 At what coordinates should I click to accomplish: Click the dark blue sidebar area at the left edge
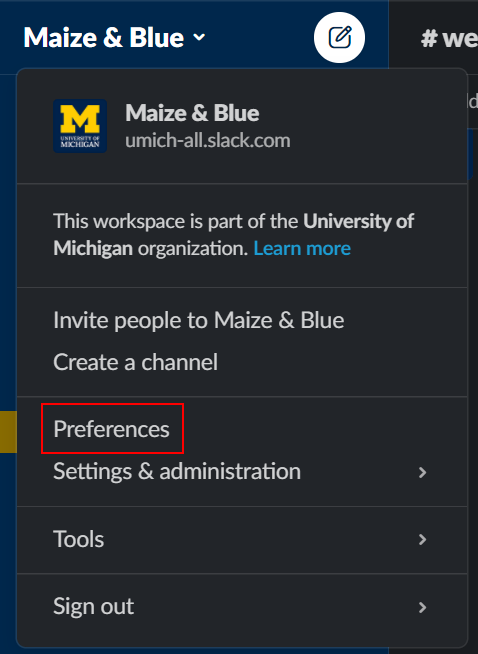[8, 250]
